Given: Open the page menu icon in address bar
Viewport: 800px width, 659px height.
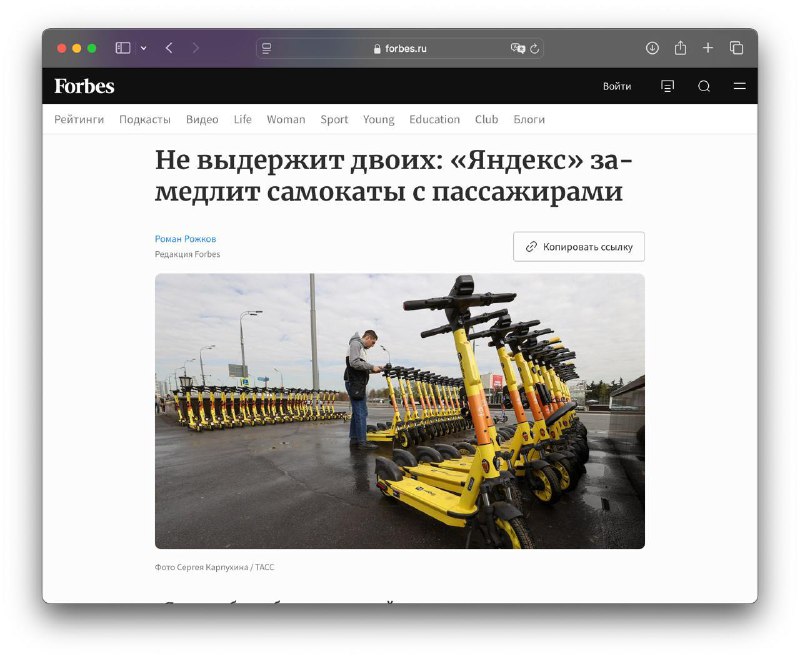Looking at the screenshot, I should click(x=266, y=48).
